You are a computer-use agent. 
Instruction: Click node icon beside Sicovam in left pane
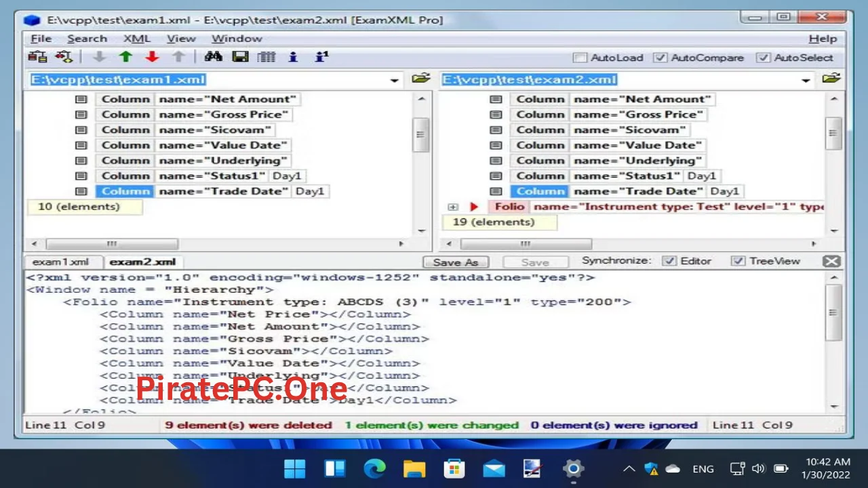[81, 129]
